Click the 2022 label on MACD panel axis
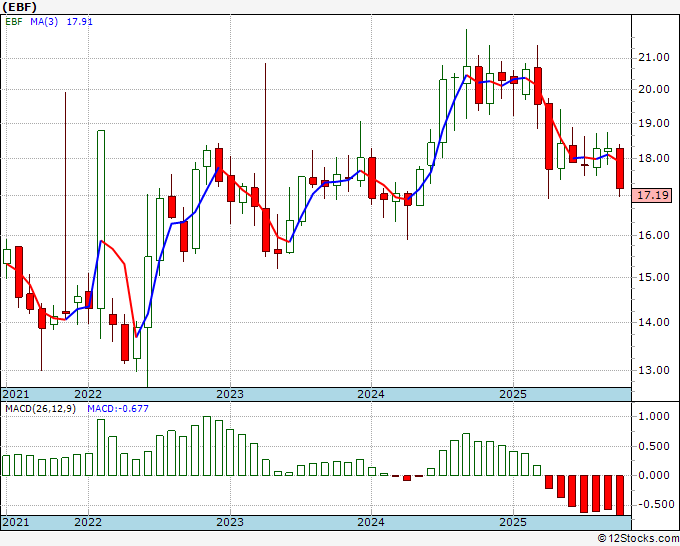Screen dimensions: 680x546 coord(88,522)
